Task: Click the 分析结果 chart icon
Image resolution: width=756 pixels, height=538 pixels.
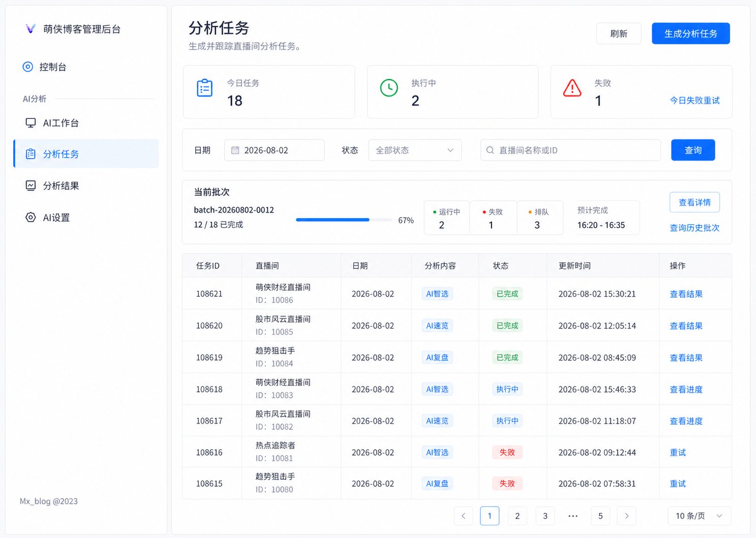Action: pos(31,186)
